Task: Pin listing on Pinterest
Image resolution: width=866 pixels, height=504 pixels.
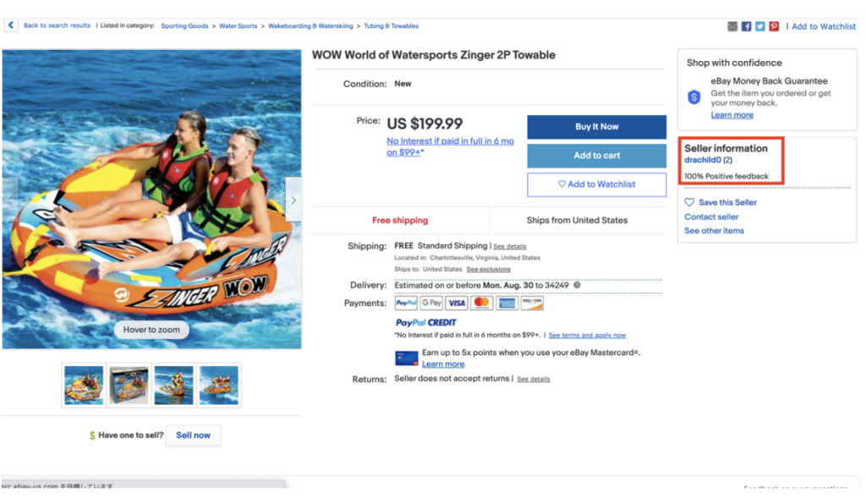Action: pyautogui.click(x=773, y=26)
